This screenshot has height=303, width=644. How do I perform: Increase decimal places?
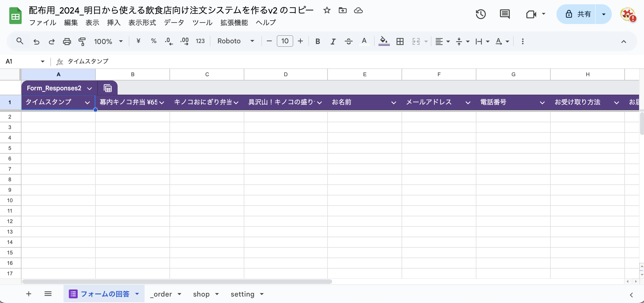tap(184, 41)
